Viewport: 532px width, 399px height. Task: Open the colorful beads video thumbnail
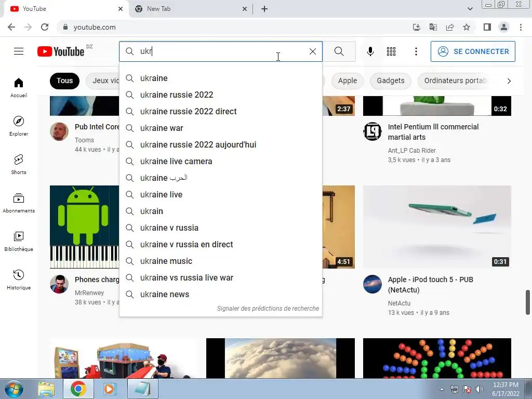point(437,358)
